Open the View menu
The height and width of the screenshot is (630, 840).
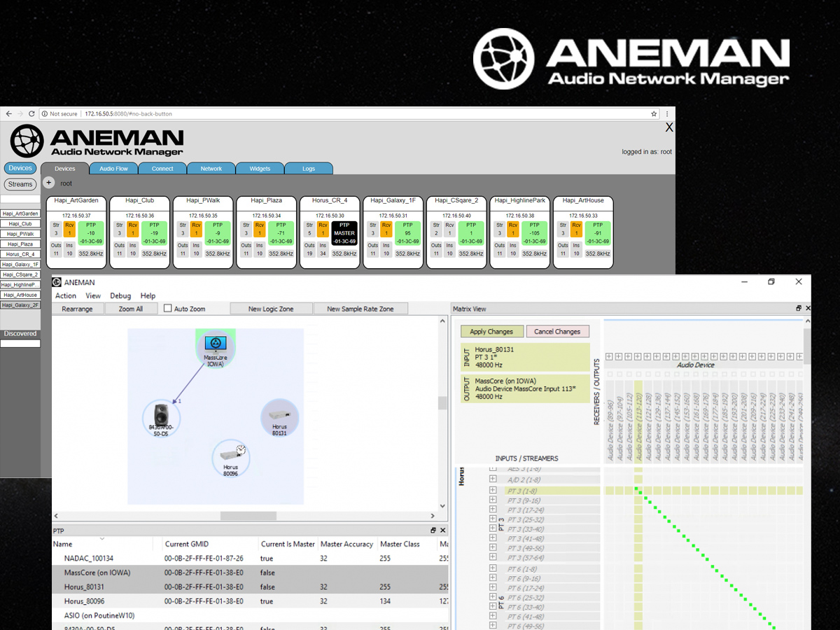pos(93,296)
